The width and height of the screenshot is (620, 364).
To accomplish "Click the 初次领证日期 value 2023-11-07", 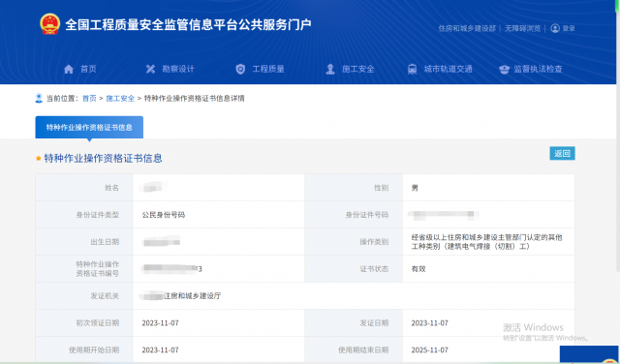I will click(160, 323).
